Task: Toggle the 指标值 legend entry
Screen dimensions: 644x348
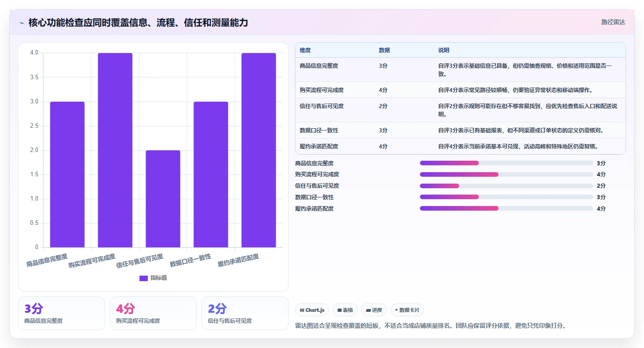Action: (153, 278)
